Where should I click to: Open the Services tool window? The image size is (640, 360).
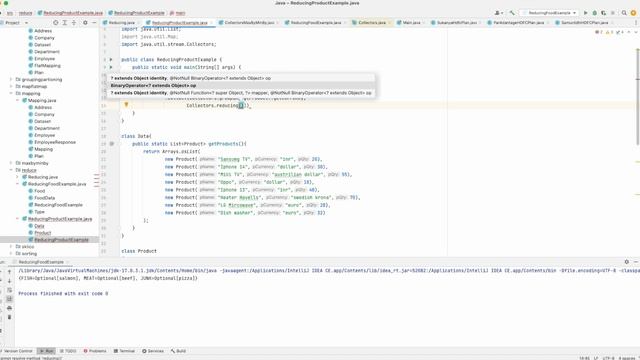coord(153,351)
